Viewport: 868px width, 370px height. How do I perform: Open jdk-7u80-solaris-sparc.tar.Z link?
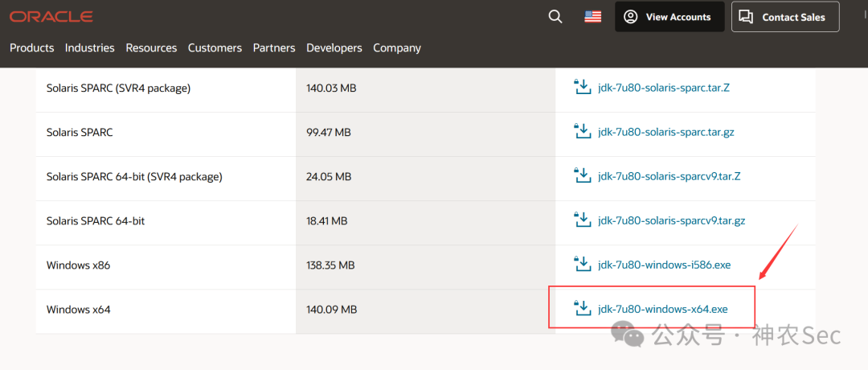(x=664, y=88)
